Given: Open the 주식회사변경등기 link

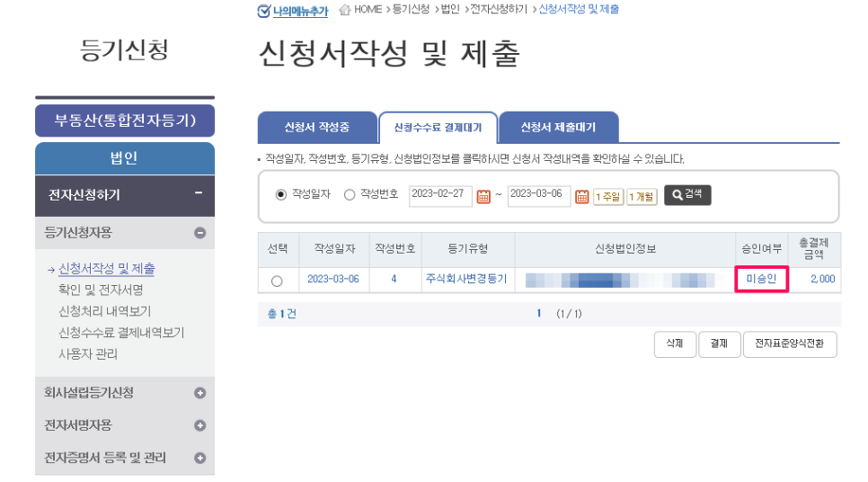Looking at the screenshot, I should [466, 279].
